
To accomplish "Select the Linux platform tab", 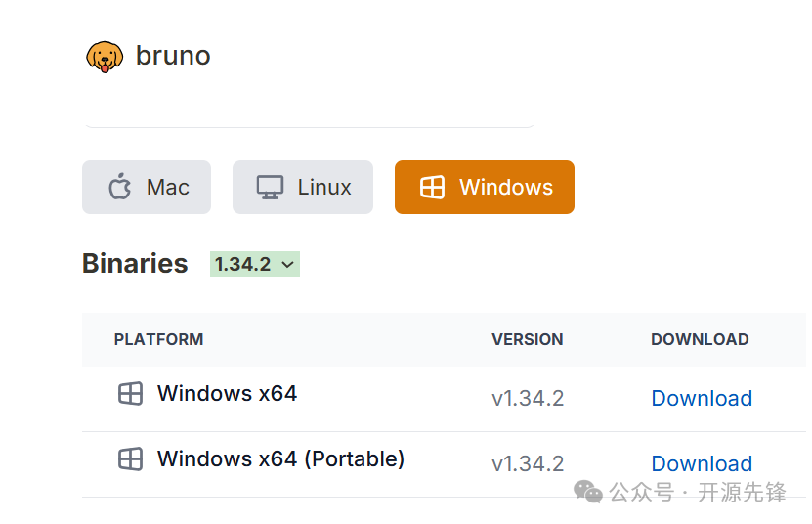I will tap(303, 187).
